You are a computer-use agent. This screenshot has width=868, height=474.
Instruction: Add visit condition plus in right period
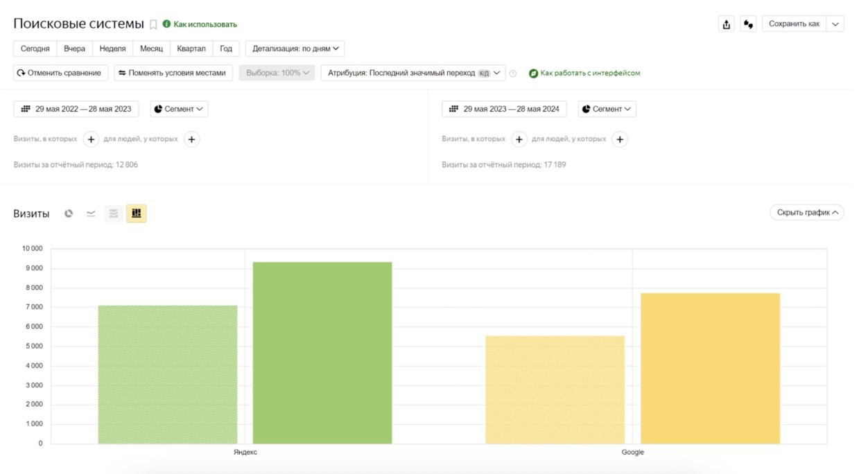tap(519, 139)
